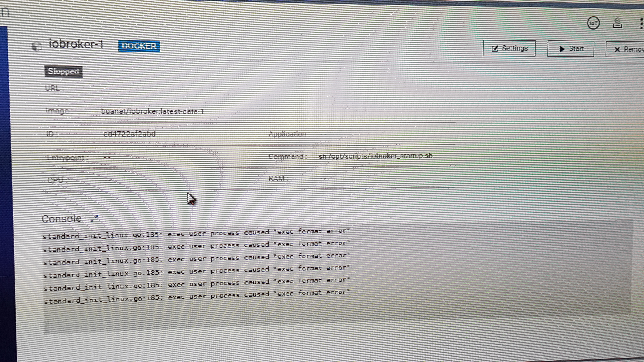The width and height of the screenshot is (644, 362).
Task: Select the last exec format error line
Action: [197, 297]
